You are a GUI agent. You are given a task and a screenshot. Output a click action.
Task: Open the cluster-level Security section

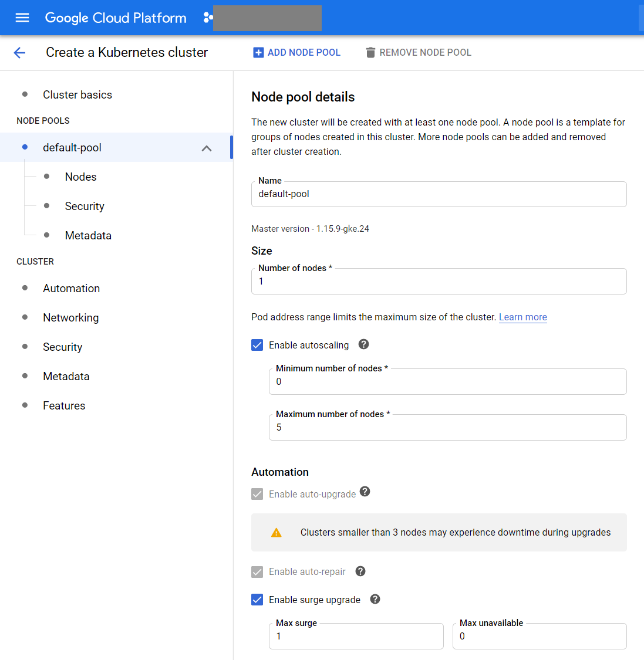coord(63,347)
